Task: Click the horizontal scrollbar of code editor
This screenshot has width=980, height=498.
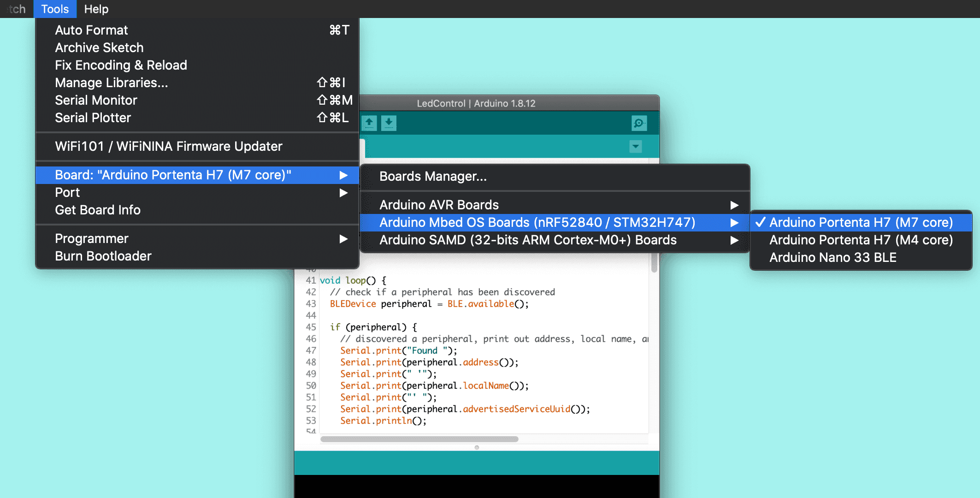Action: coord(419,439)
